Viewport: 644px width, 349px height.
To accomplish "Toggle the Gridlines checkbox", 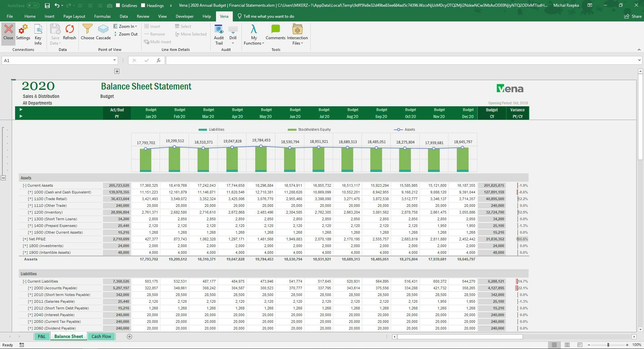I will [118, 5].
